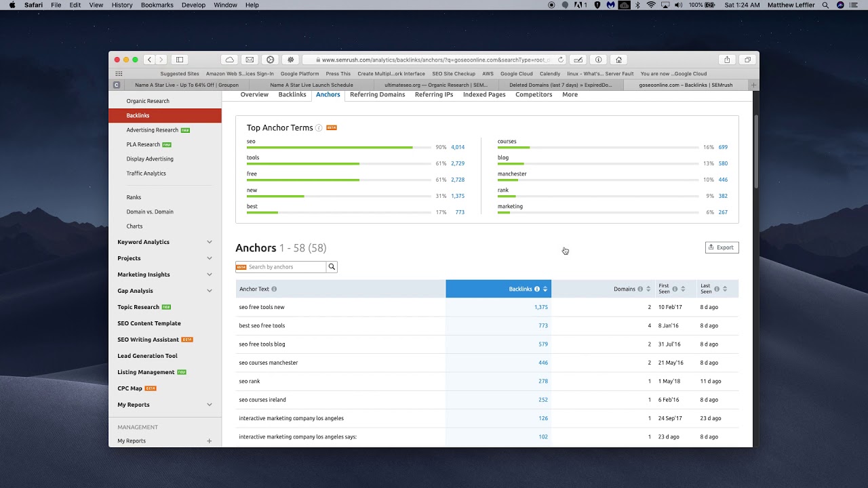
Task: Click the magnifier search button beside anchors field
Action: pos(332,267)
